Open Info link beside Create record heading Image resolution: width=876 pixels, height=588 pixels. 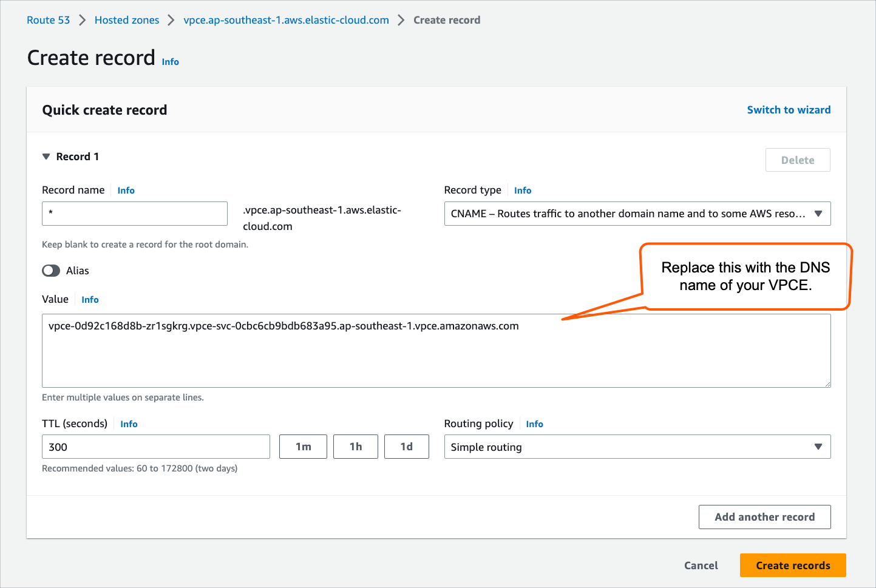(170, 62)
